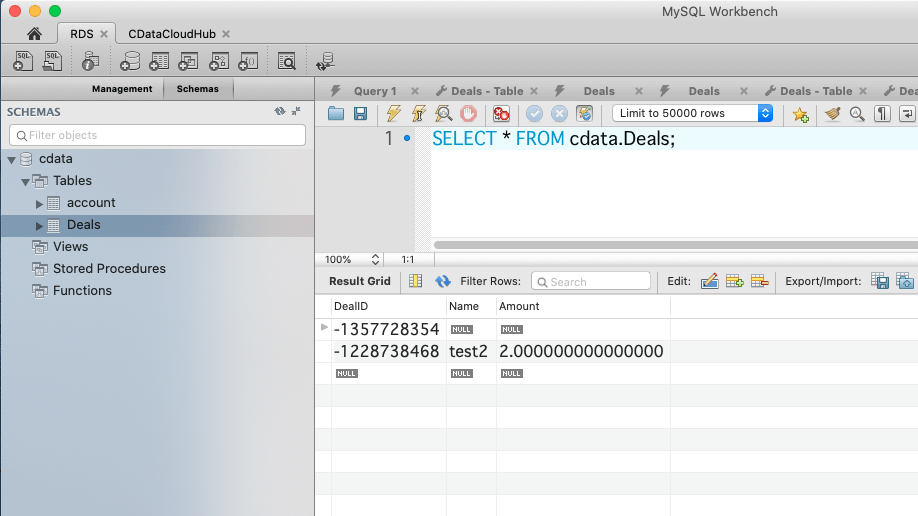Execute the query lightning bolt
Image resolution: width=918 pixels, height=516 pixels.
coord(393,113)
